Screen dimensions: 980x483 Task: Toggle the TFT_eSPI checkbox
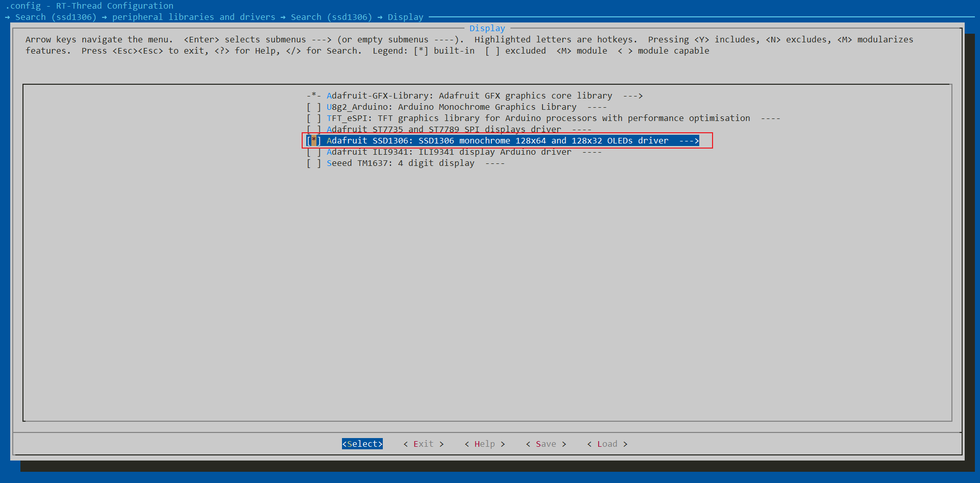313,118
